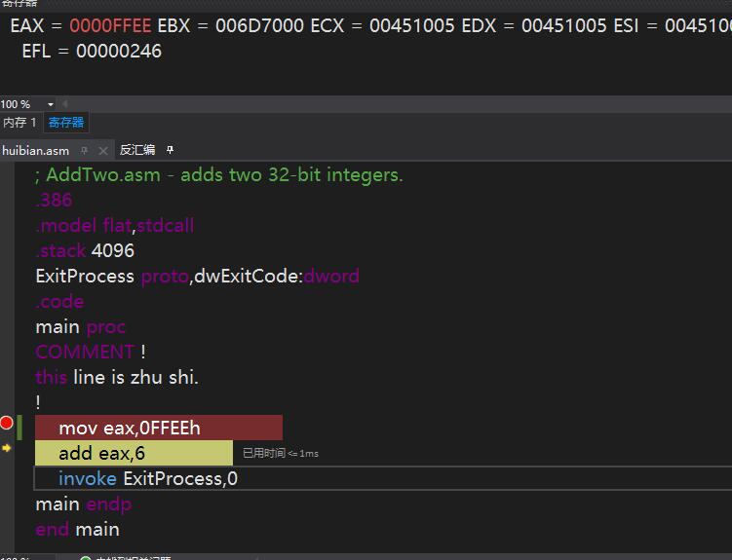
Task: Click the line 'add eax,6'
Action: click(101, 453)
